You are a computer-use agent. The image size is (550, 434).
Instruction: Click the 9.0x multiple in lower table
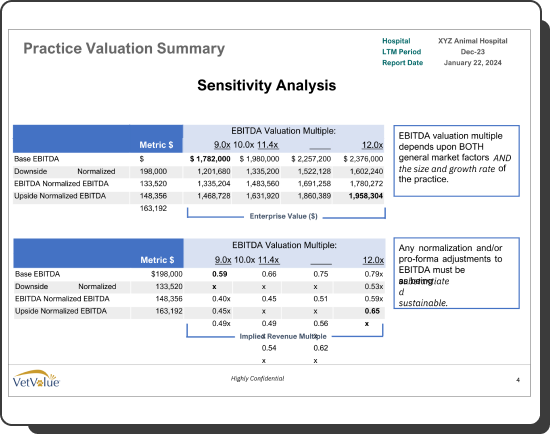[223, 260]
